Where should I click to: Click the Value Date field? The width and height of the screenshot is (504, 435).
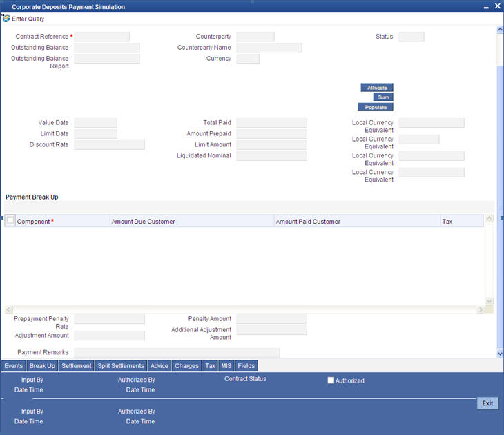coord(96,123)
